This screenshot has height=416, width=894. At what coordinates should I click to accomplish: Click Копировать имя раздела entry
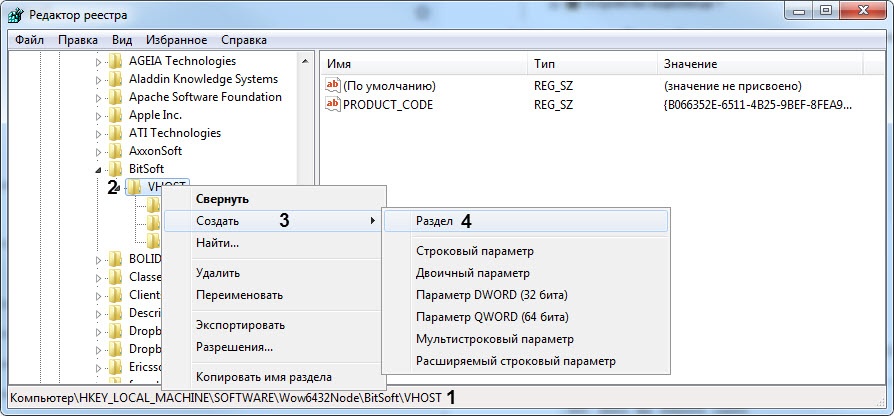coord(263,377)
